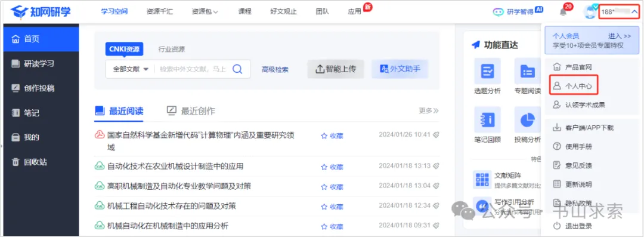
Task: Click 研学智得 AI icon
Action: (498, 11)
